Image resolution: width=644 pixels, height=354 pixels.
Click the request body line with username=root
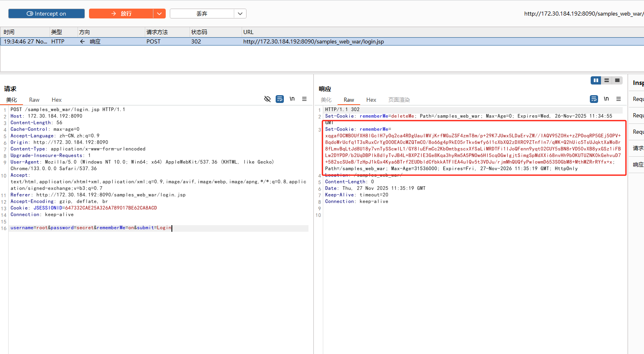91,228
